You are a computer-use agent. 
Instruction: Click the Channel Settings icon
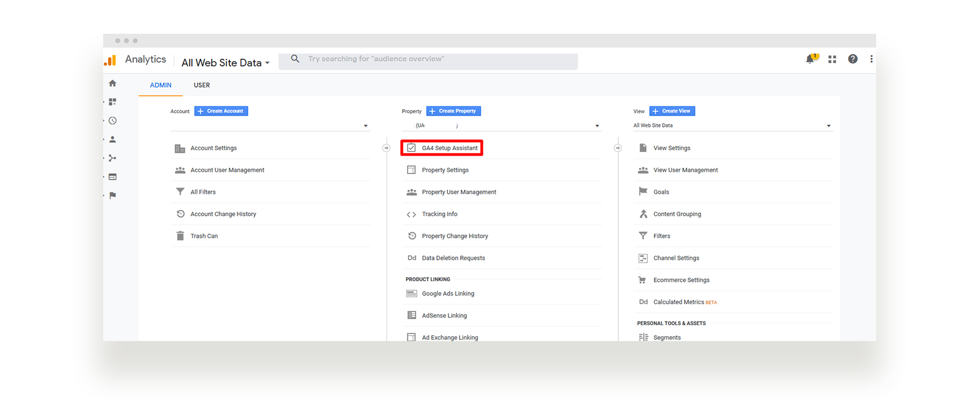pyautogui.click(x=643, y=258)
